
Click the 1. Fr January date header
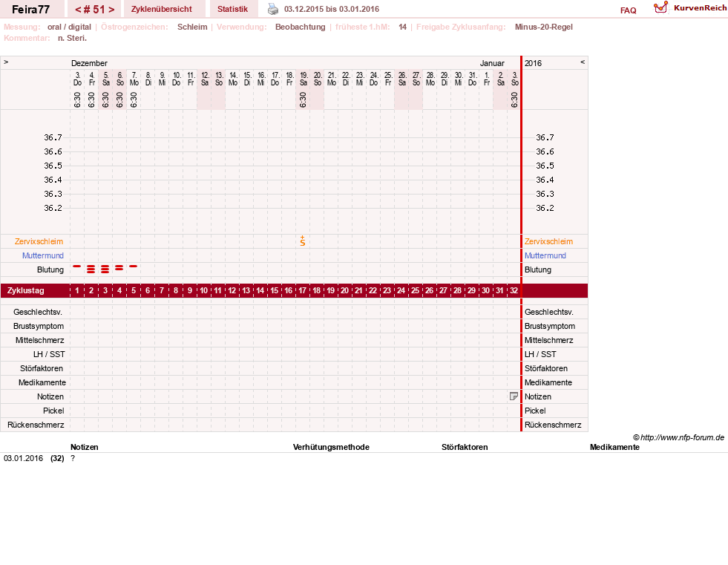[487, 79]
